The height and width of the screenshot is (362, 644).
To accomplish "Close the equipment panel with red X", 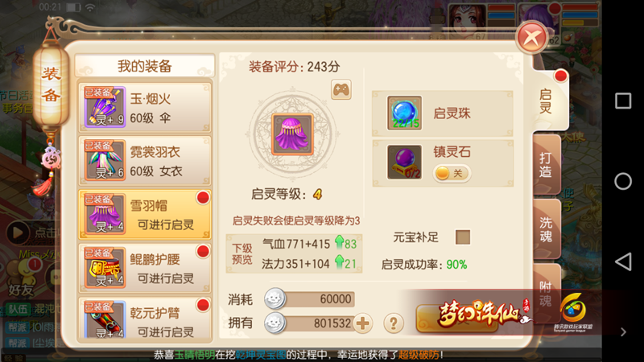I will [x=532, y=38].
